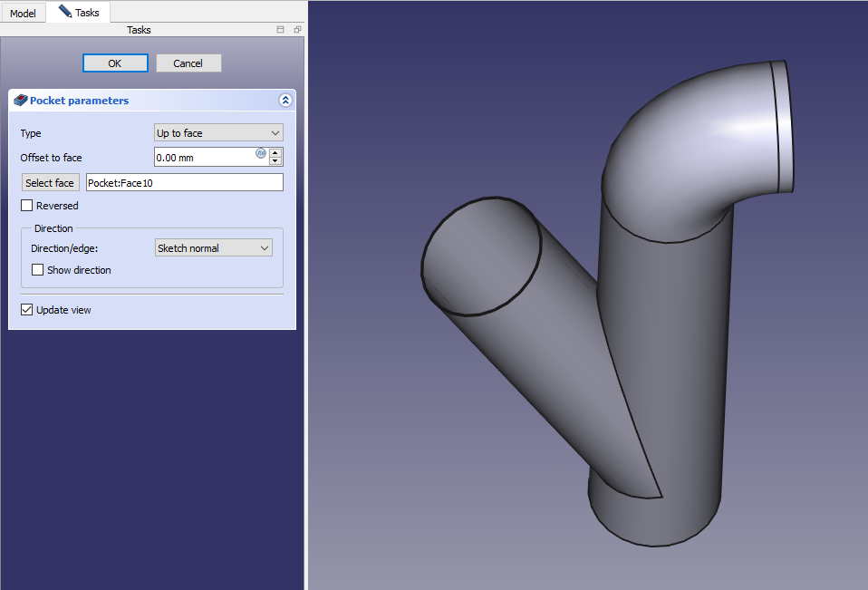Decrease offset with the down arrow
This screenshot has height=590, width=868.
pyautogui.click(x=275, y=161)
